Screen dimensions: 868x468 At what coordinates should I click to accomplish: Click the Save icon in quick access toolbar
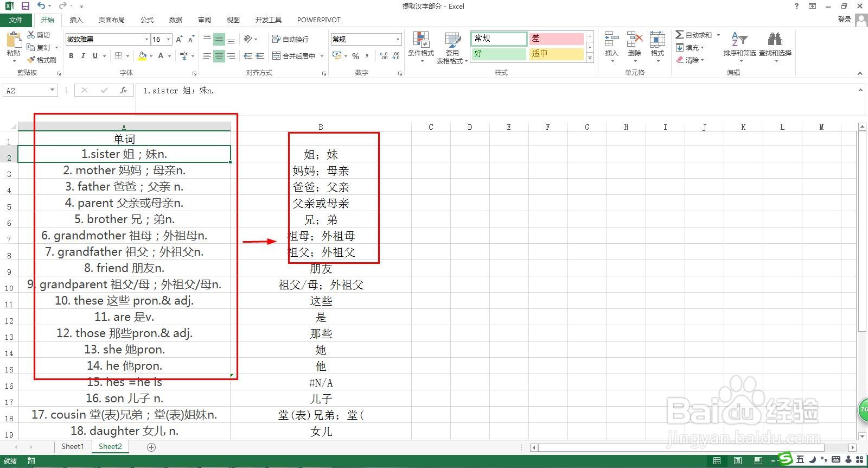[25, 6]
